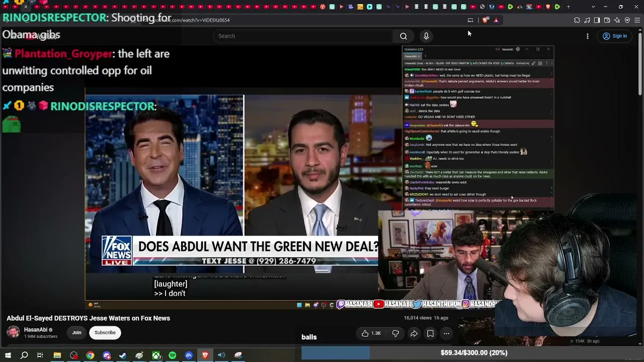
Task: Toggle the browser sidebar panel
Action: point(597,20)
